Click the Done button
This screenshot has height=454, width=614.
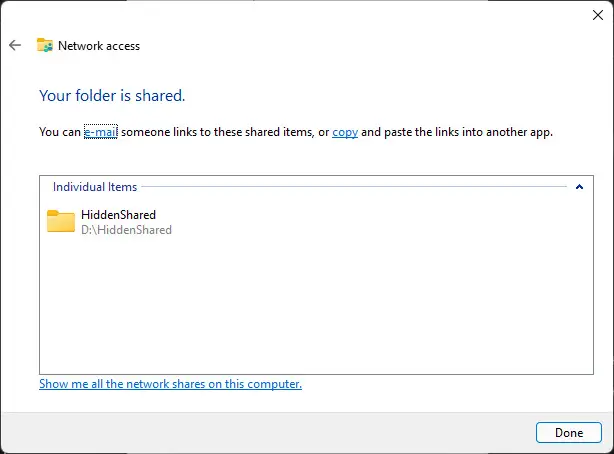(569, 432)
